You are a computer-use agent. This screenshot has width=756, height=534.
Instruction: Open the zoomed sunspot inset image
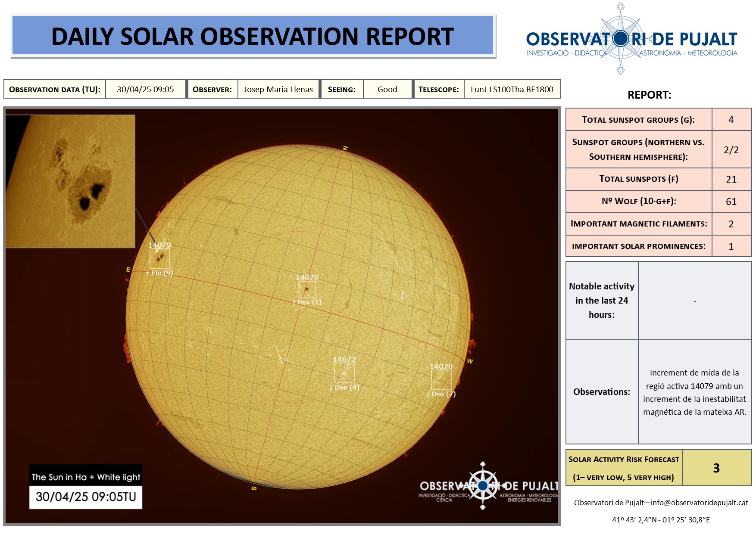point(70,181)
